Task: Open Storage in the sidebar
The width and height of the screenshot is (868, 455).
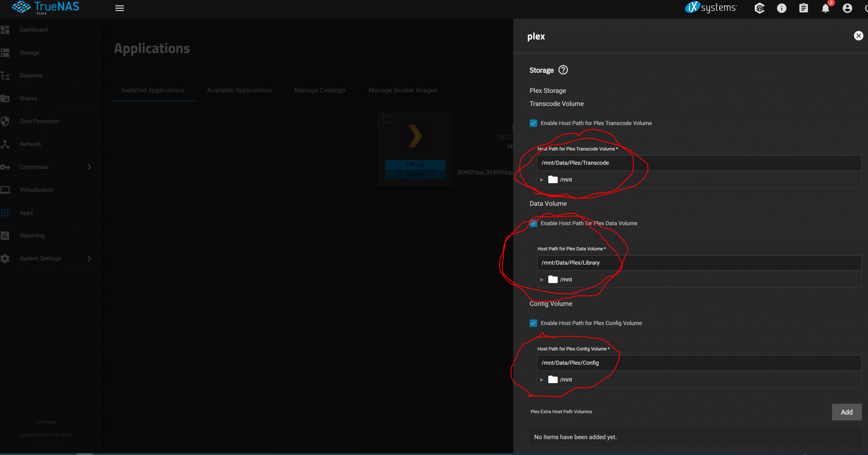Action: click(29, 53)
